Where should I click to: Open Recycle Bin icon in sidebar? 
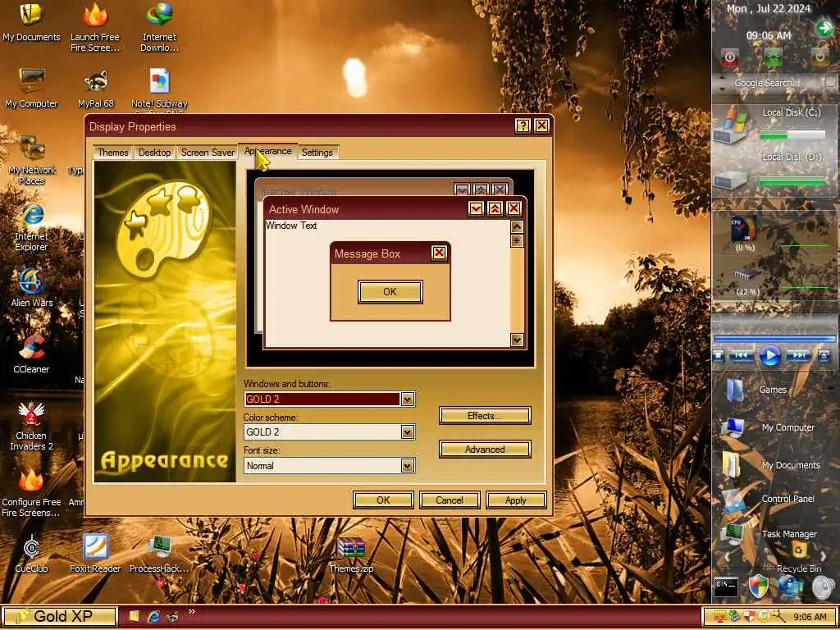tap(799, 557)
